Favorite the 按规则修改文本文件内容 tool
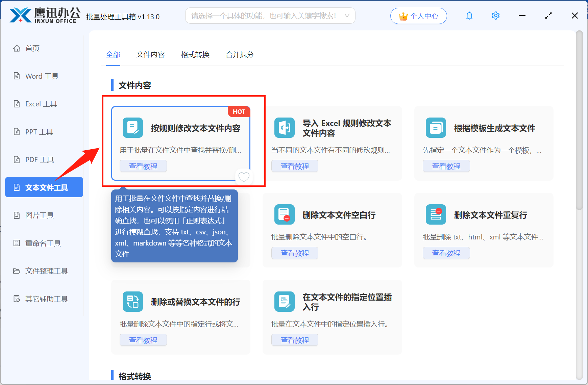The image size is (588, 385). (x=244, y=177)
